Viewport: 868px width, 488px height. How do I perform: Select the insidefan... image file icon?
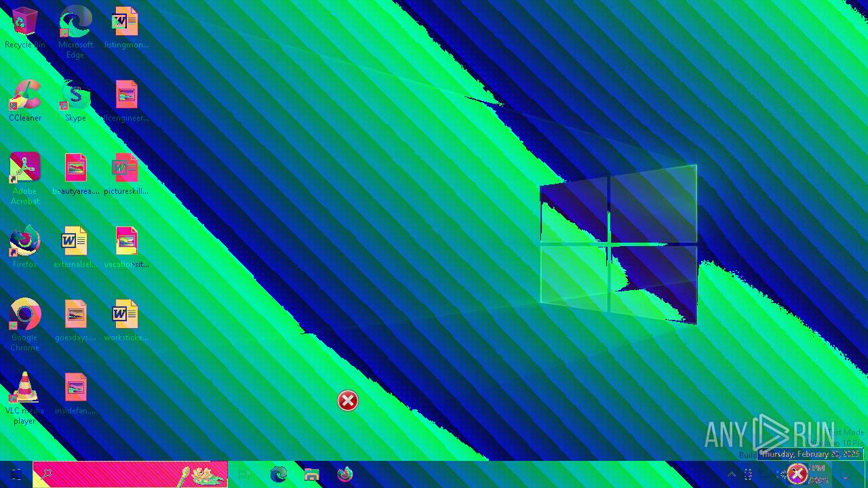tap(75, 393)
